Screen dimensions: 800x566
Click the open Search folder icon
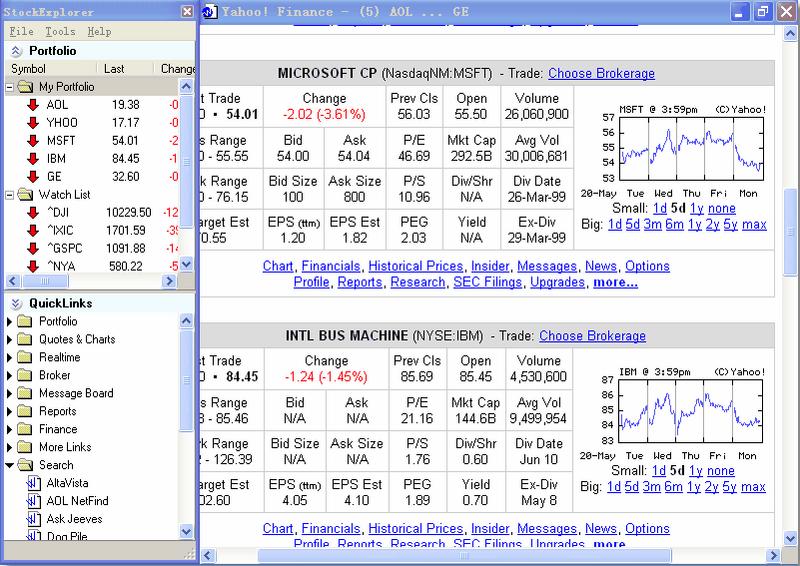click(x=25, y=465)
